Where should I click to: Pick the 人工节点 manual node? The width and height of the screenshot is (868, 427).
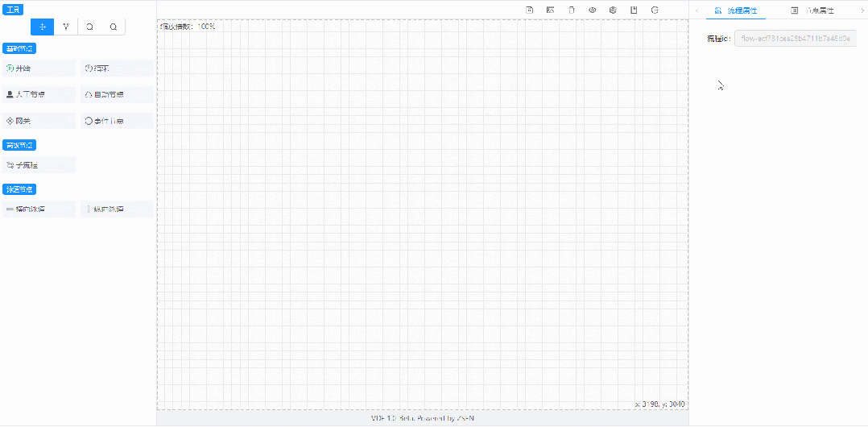pyautogui.click(x=39, y=95)
